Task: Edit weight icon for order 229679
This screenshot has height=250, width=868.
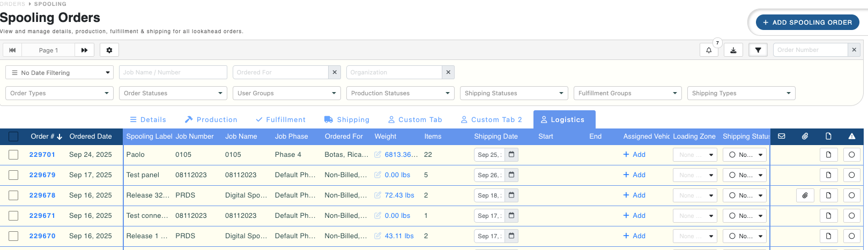Action: (x=377, y=175)
